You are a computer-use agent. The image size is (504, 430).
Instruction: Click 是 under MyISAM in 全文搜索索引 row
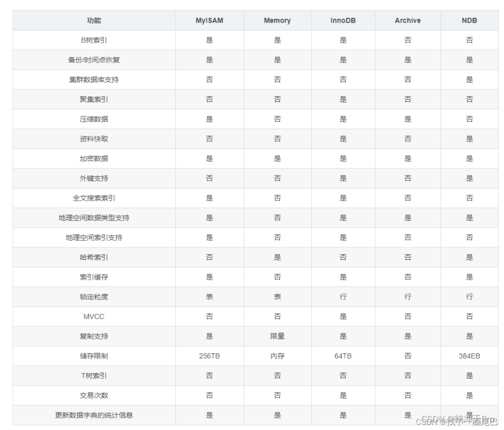[209, 198]
